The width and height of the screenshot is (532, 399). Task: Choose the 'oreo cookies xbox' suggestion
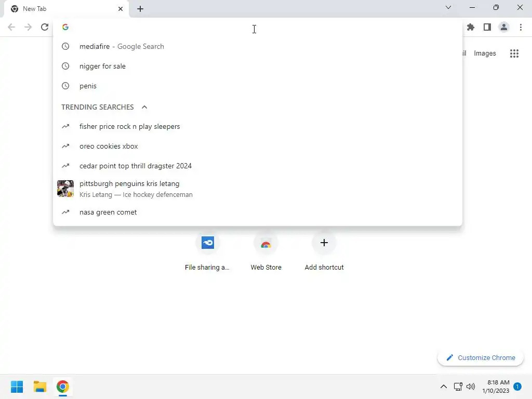click(x=258, y=146)
